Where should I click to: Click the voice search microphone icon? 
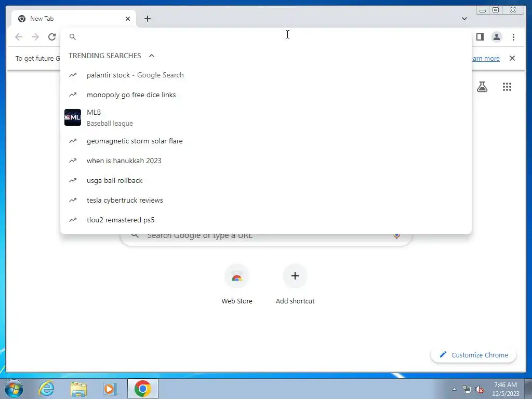pyautogui.click(x=396, y=235)
